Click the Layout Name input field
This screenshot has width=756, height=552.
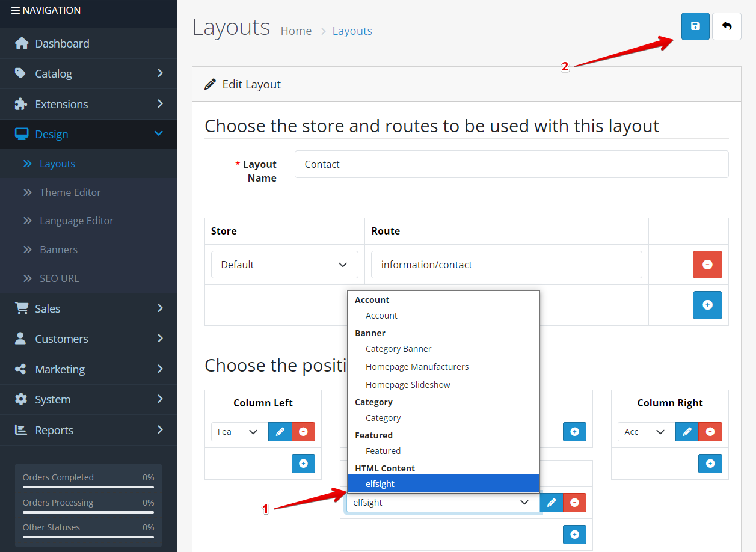(x=511, y=164)
